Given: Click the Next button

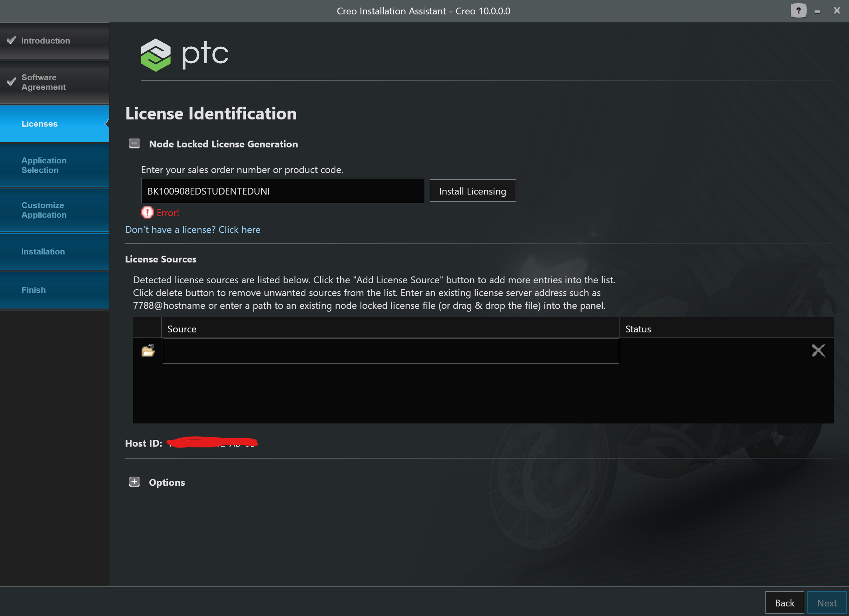Looking at the screenshot, I should [x=826, y=602].
